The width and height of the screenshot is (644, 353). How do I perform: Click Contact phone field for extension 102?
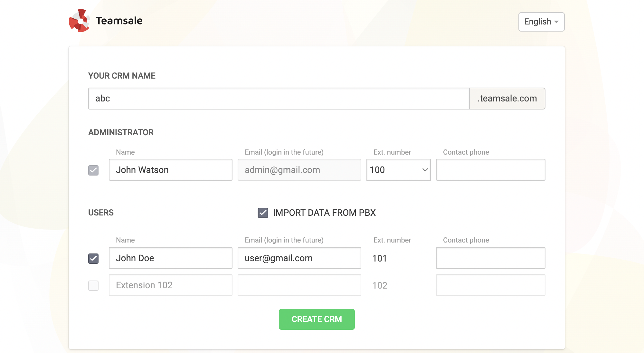tap(490, 285)
